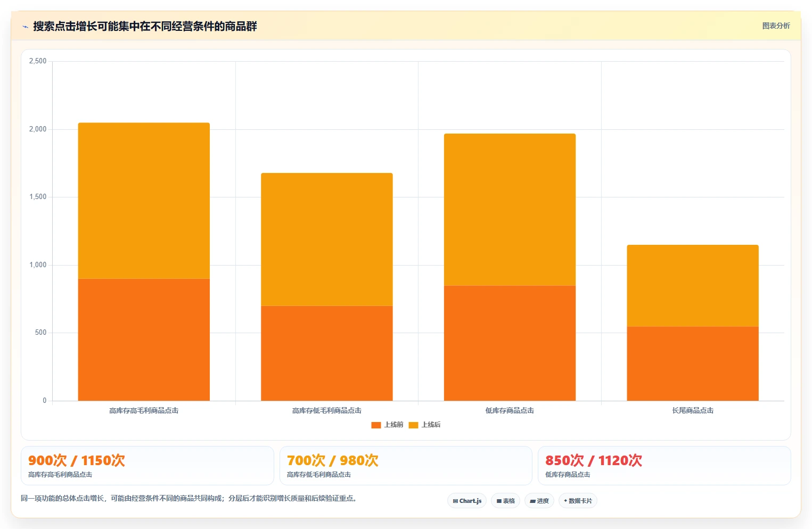This screenshot has height=529, width=812.
Task: Click the 上线后 bar segment for 长尾商品点击
Action: click(x=693, y=286)
